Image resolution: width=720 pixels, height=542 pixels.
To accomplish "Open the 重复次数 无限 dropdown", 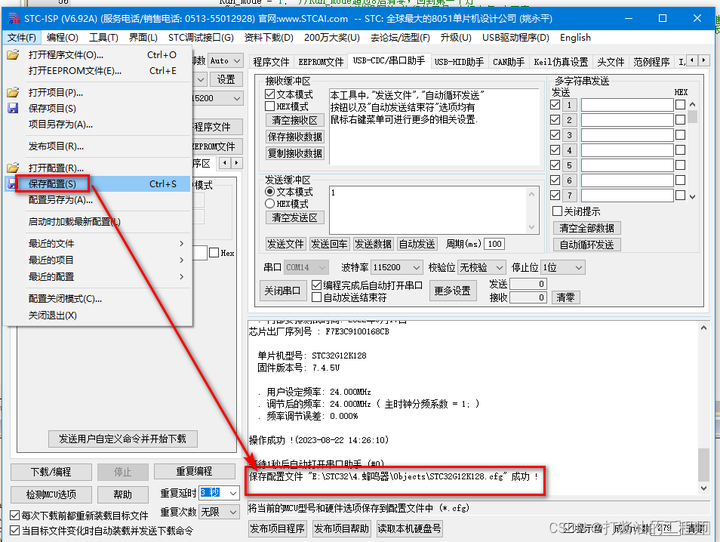I will (219, 512).
